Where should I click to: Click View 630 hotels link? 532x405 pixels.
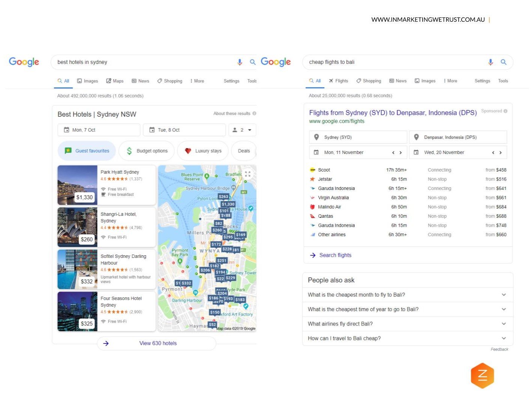(x=158, y=343)
